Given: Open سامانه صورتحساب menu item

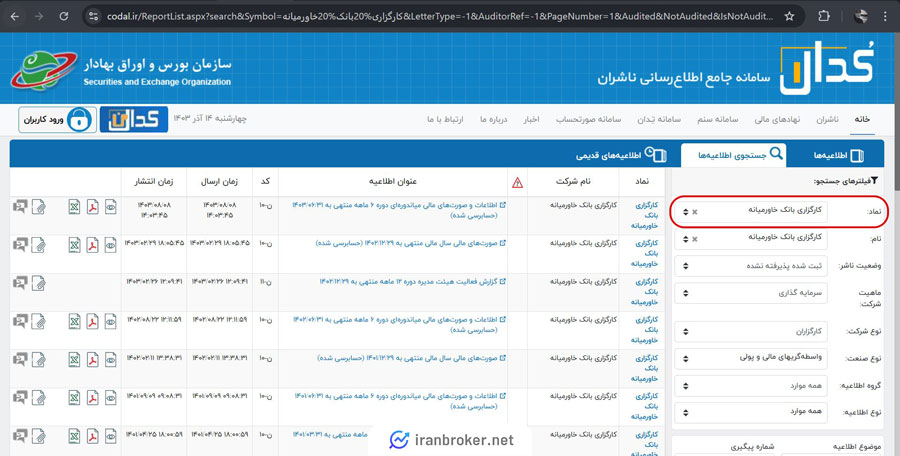Looking at the screenshot, I should [x=588, y=119].
